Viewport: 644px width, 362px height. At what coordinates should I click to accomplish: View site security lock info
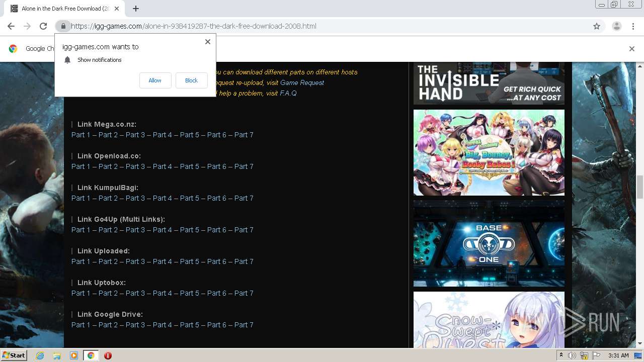63,26
